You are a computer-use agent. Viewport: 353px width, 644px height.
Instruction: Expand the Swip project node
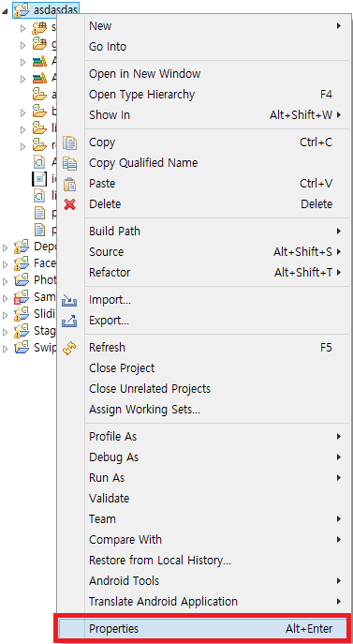pos(5,349)
